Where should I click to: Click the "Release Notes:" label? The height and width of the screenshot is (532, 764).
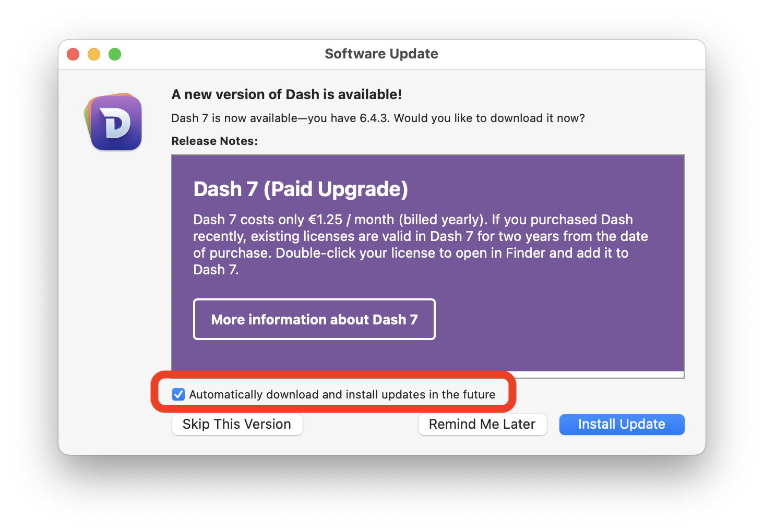click(214, 141)
